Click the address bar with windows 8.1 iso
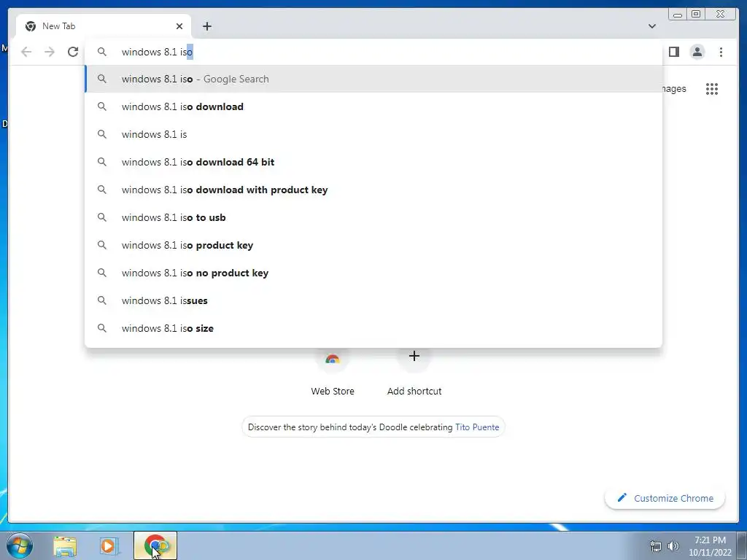Screen dimensions: 747x560 (373, 52)
